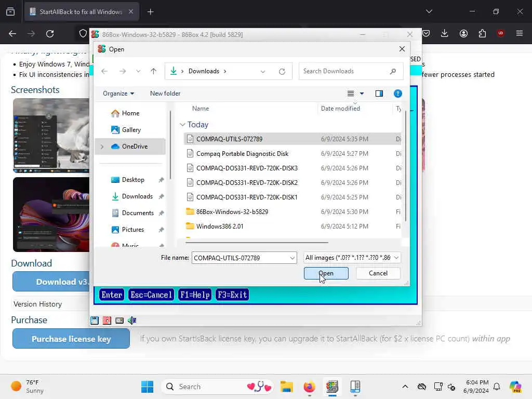Open the recent locations dropdown arrow

(x=138, y=71)
